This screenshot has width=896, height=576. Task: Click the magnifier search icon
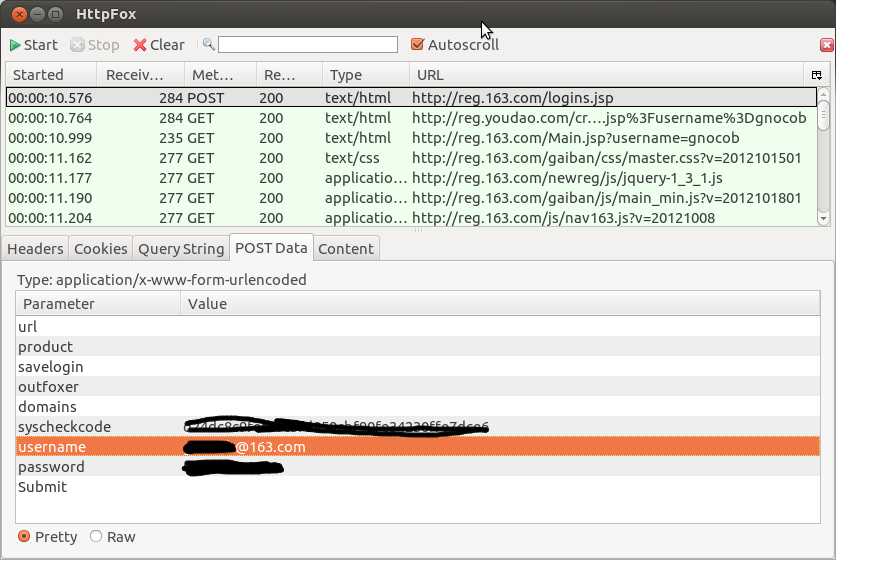coord(209,44)
